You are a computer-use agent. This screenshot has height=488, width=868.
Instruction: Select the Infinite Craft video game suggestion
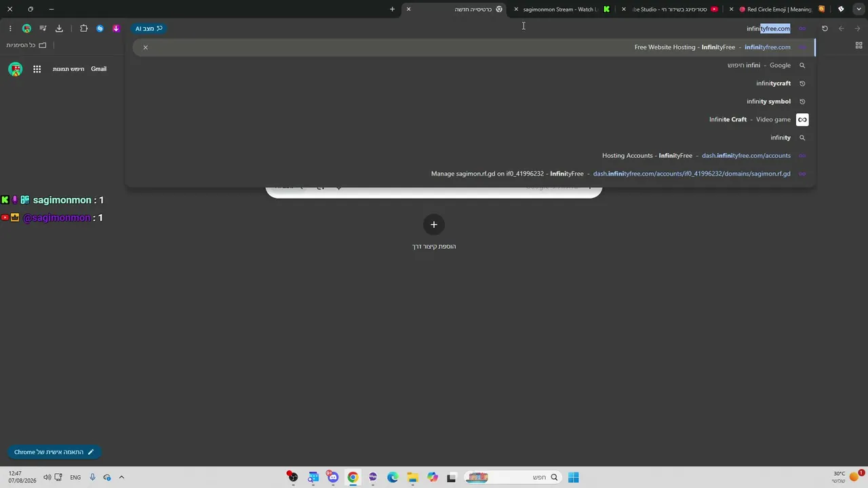pos(473,119)
